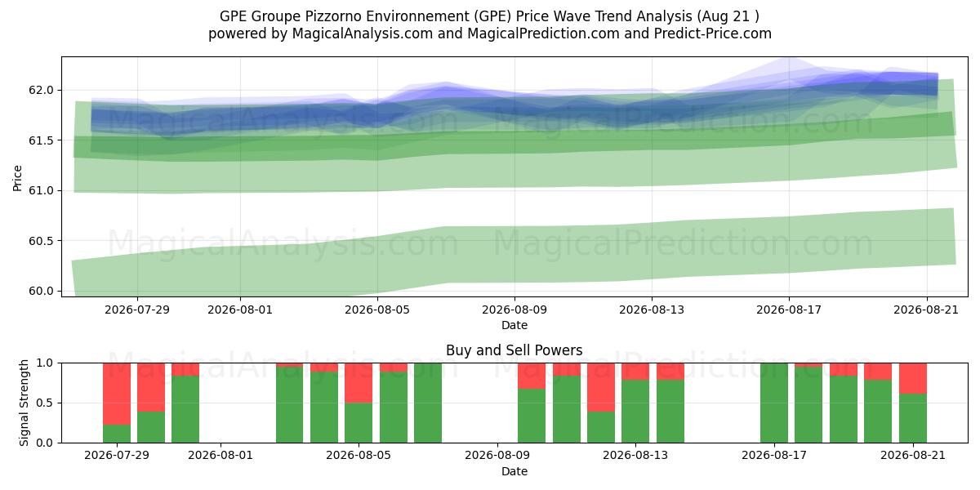This screenshot has height=490, width=980.
Task: Click the 'Buy and Sell Powers' chart title
Action: pos(514,350)
